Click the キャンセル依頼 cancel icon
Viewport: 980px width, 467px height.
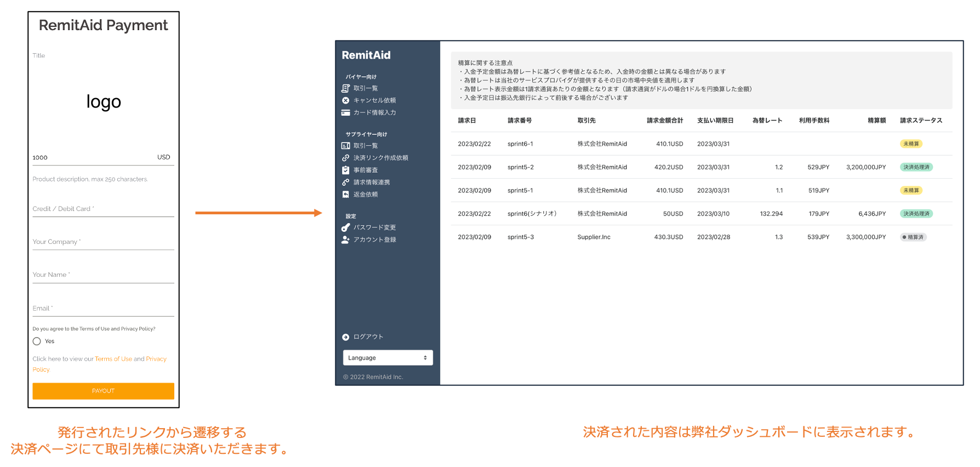tap(345, 100)
